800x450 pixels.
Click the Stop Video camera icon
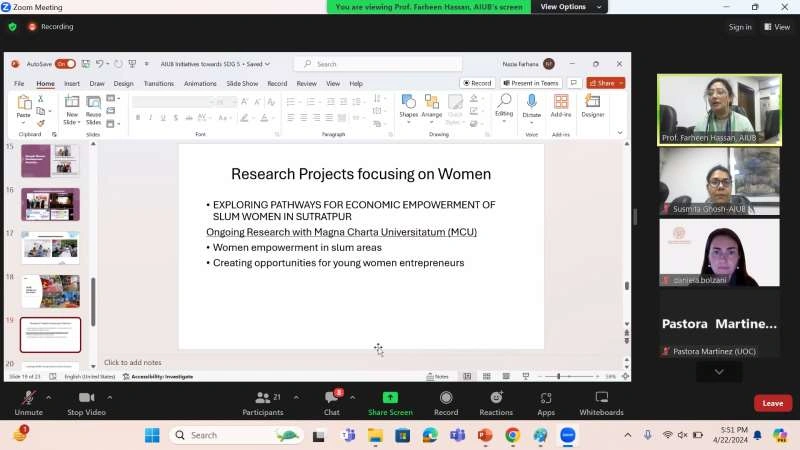pos(86,398)
